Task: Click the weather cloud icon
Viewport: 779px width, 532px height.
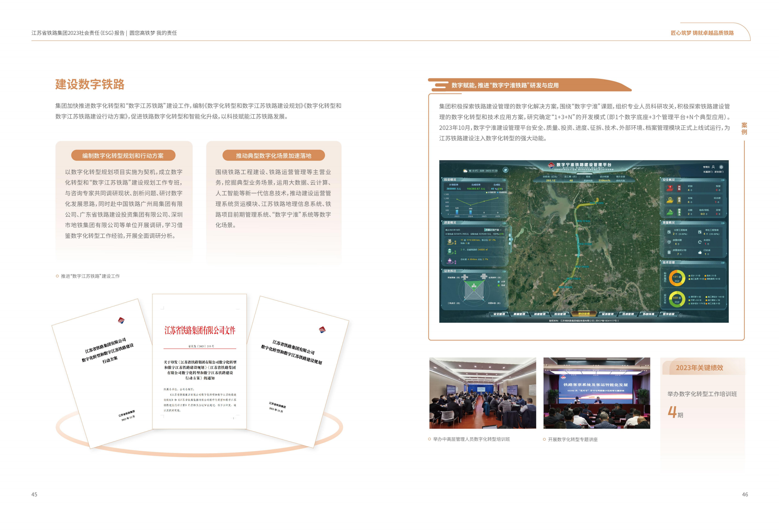Action: point(465,171)
